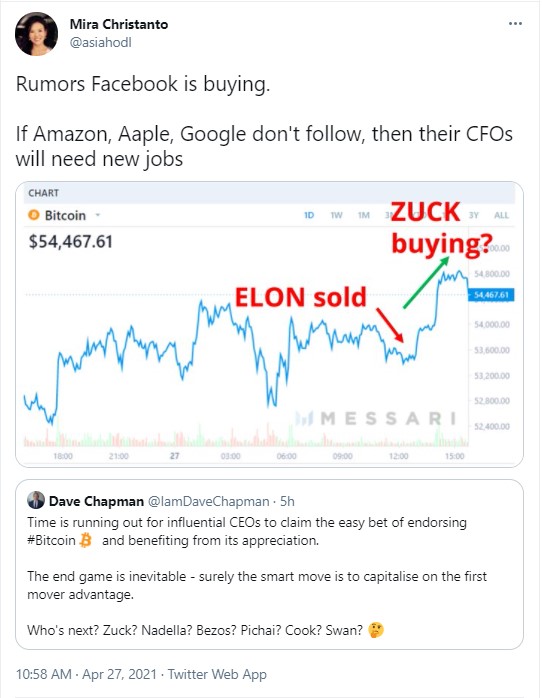Open the @IamDaveChapman handle link

click(x=208, y=501)
